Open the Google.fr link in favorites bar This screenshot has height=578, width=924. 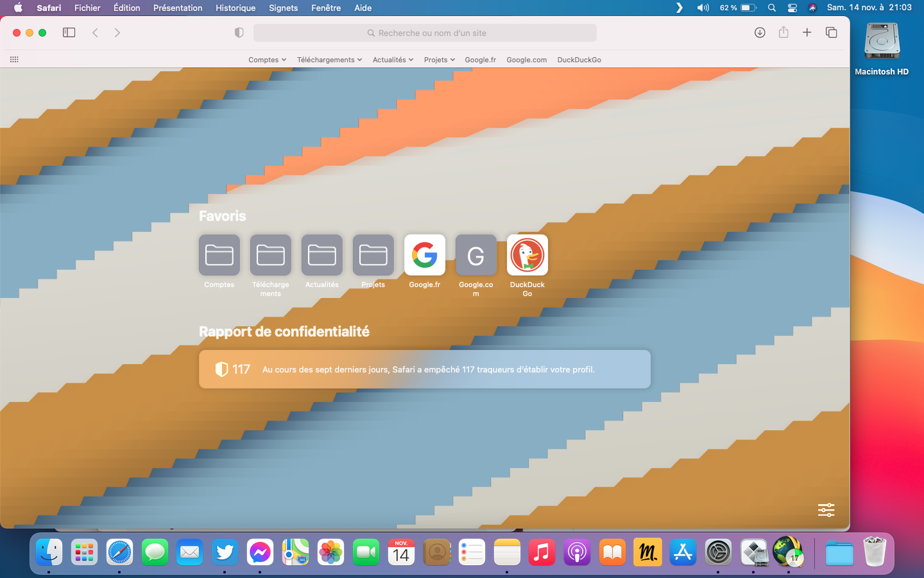481,60
